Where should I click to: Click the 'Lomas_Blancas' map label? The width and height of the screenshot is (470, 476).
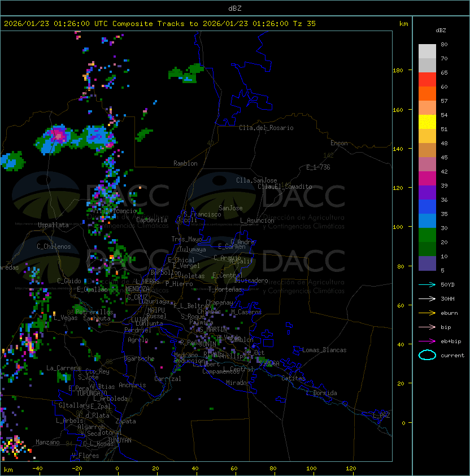324,350
